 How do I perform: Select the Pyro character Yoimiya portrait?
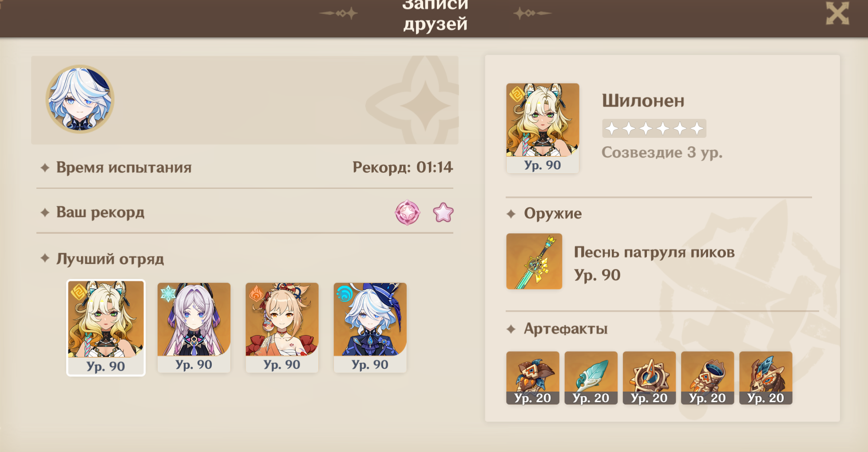pyautogui.click(x=282, y=328)
